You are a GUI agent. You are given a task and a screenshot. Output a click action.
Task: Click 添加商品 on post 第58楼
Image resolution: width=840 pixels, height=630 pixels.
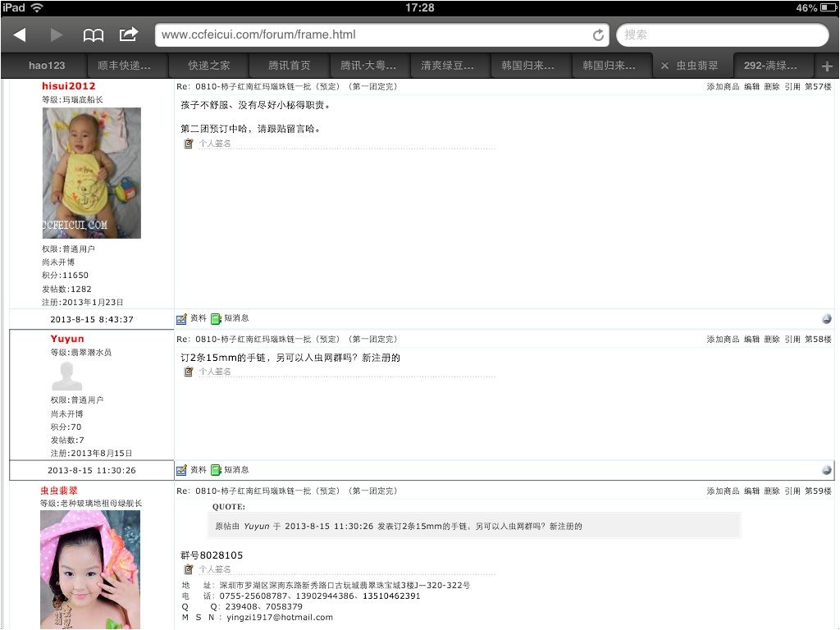click(723, 340)
